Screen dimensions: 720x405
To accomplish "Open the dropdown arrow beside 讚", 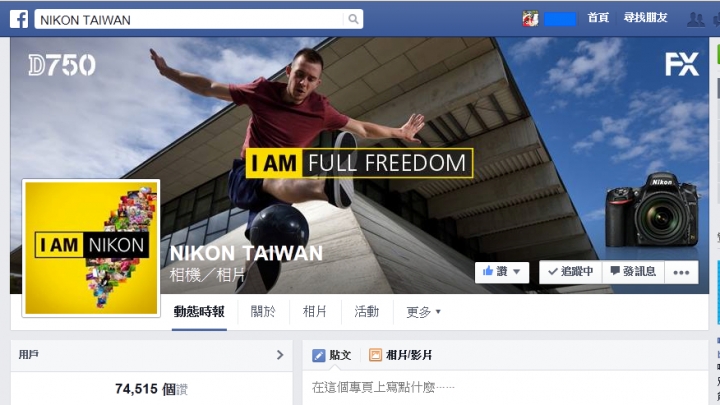I will coord(517,272).
